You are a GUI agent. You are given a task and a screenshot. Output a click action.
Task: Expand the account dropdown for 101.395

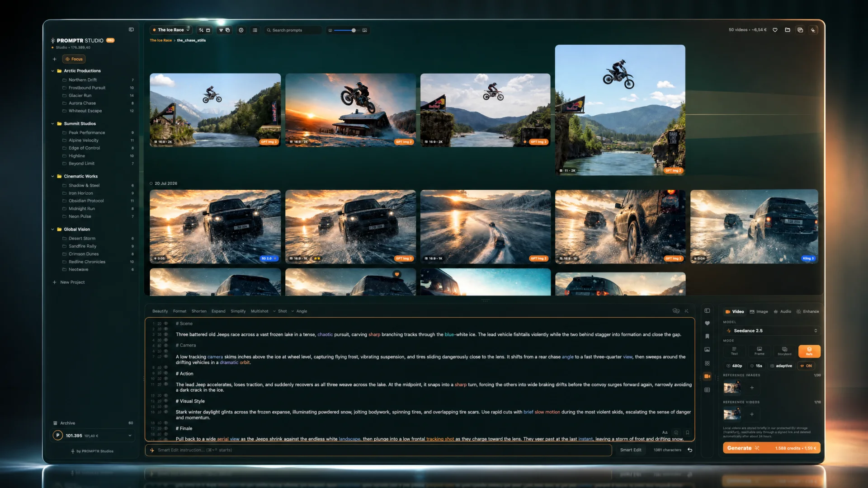coord(130,436)
